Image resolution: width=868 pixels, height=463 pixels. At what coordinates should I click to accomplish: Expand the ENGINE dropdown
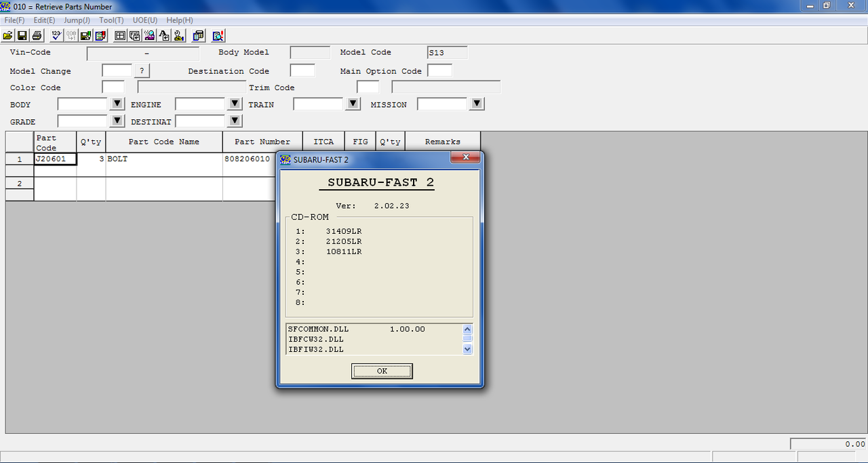tap(235, 104)
